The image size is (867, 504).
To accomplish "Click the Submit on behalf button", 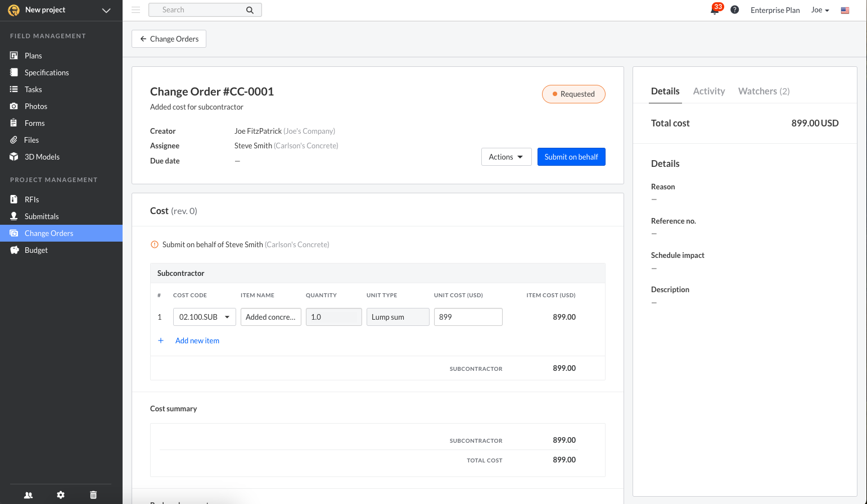I will pos(571,157).
